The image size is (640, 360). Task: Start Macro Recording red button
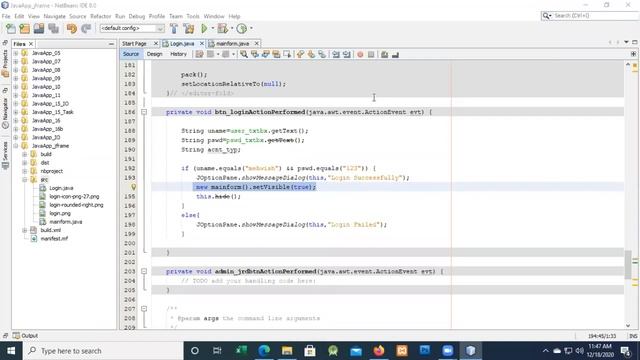[x=360, y=54]
